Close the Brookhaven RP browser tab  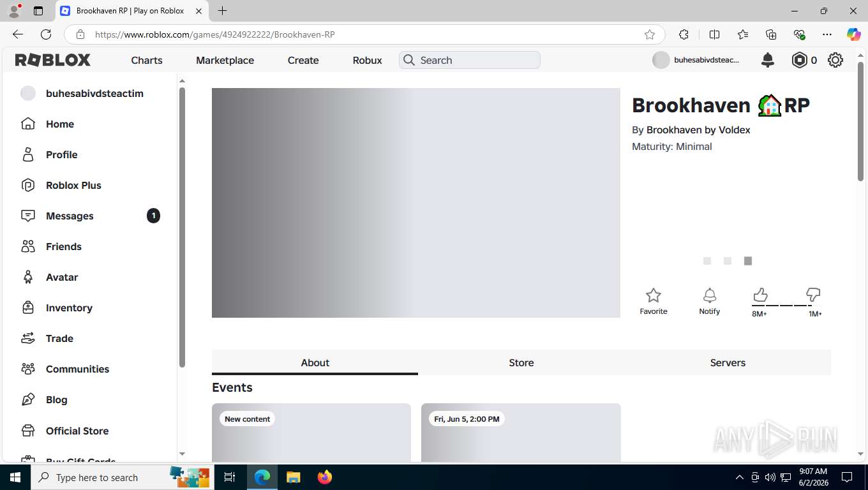click(x=198, y=11)
